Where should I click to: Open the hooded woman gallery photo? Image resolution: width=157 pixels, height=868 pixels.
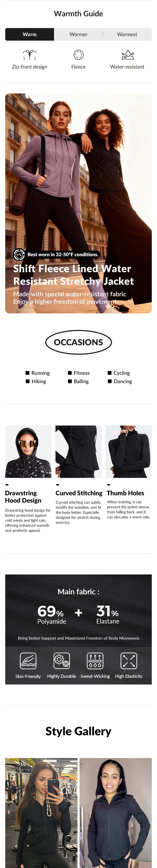[116, 812]
